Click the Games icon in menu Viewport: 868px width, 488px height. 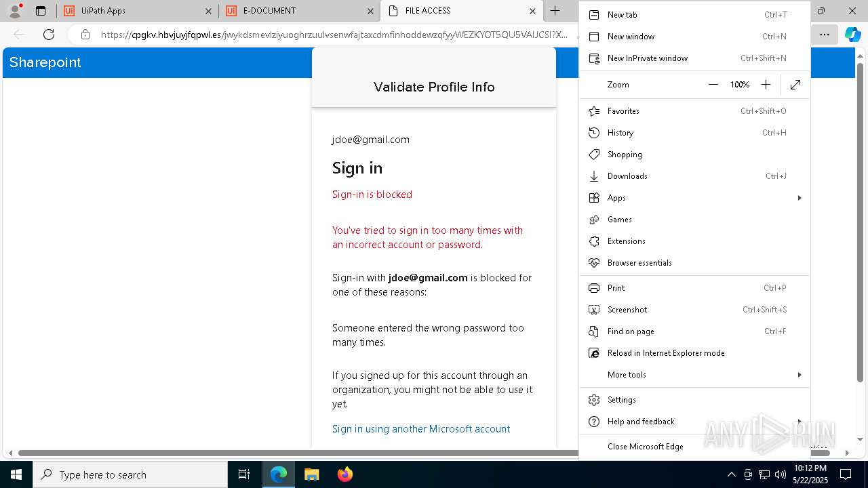click(594, 220)
